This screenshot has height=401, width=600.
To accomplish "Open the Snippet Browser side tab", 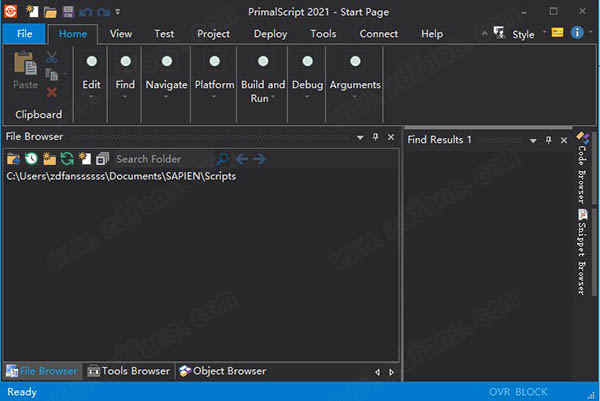I will click(582, 252).
